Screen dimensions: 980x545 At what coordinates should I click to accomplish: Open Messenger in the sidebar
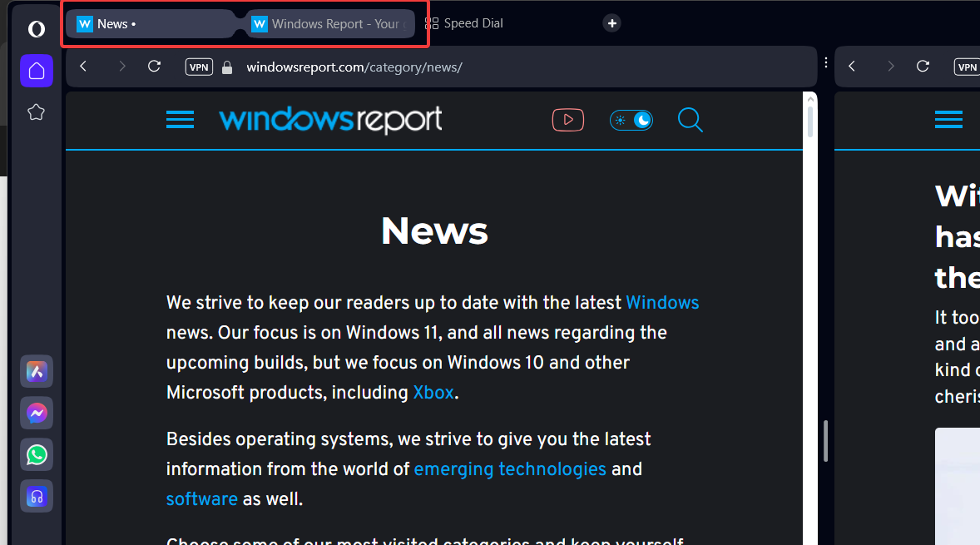37,414
